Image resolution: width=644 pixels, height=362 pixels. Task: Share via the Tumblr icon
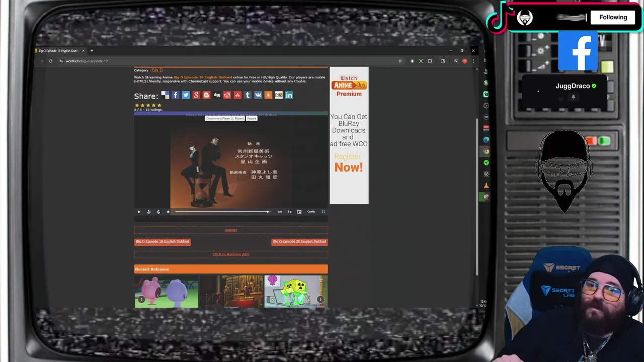click(x=248, y=95)
